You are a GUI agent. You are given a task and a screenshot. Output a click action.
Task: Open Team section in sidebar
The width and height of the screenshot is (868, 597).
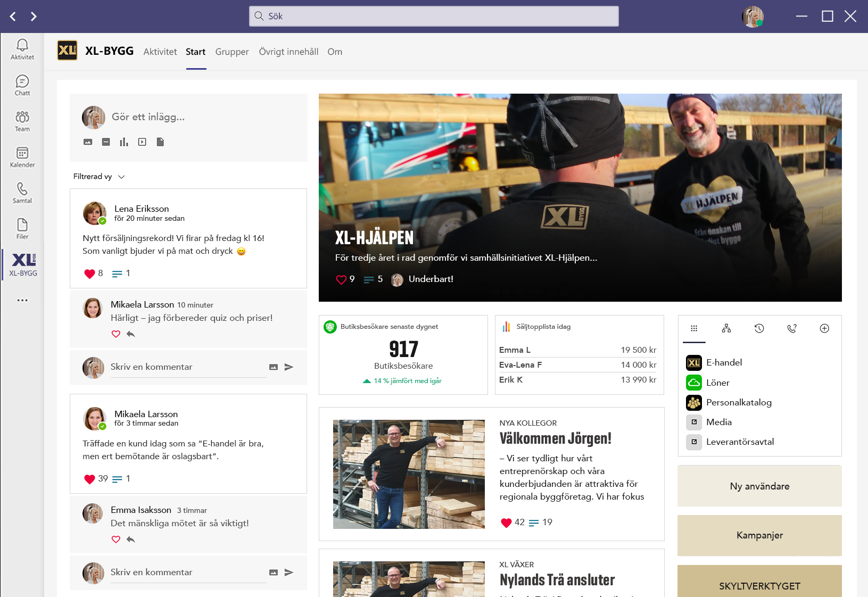[22, 121]
